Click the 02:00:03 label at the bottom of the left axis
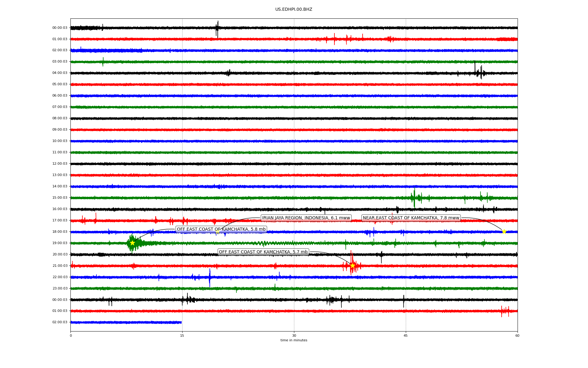Screen dimensions: 588x368 point(60,322)
